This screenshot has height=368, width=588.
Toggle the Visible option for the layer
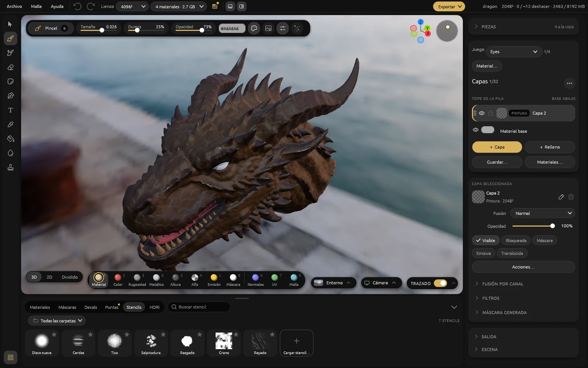coord(485,241)
